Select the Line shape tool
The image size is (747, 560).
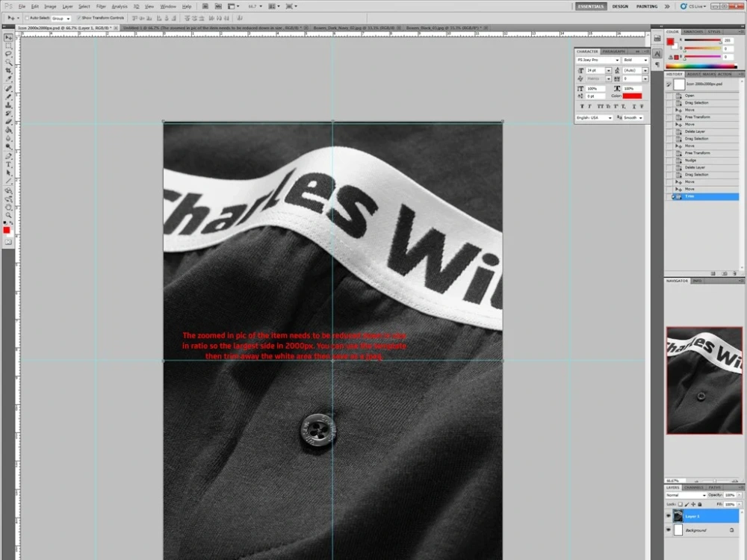click(x=8, y=181)
